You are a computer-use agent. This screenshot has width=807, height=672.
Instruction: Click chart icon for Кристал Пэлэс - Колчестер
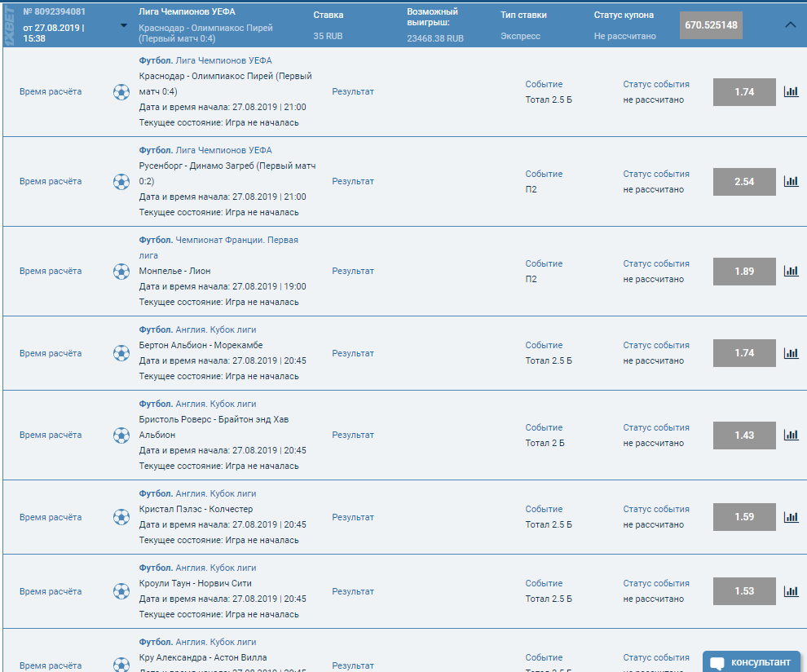click(x=791, y=517)
